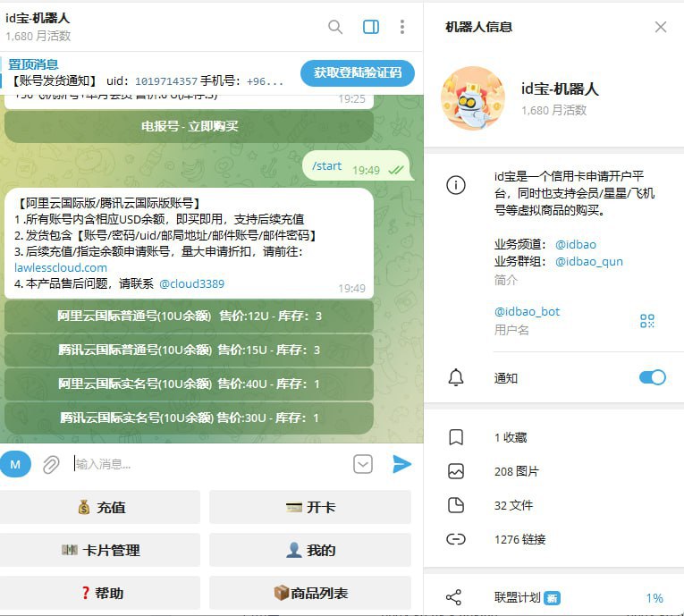Click the 帮助 keyboard button
Viewport: 684px width, 616px height.
click(x=100, y=593)
